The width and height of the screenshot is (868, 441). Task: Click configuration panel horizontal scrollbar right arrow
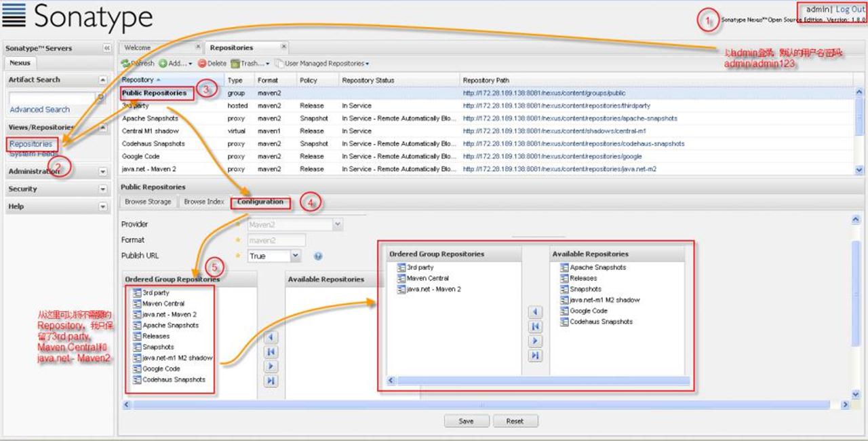[845, 404]
